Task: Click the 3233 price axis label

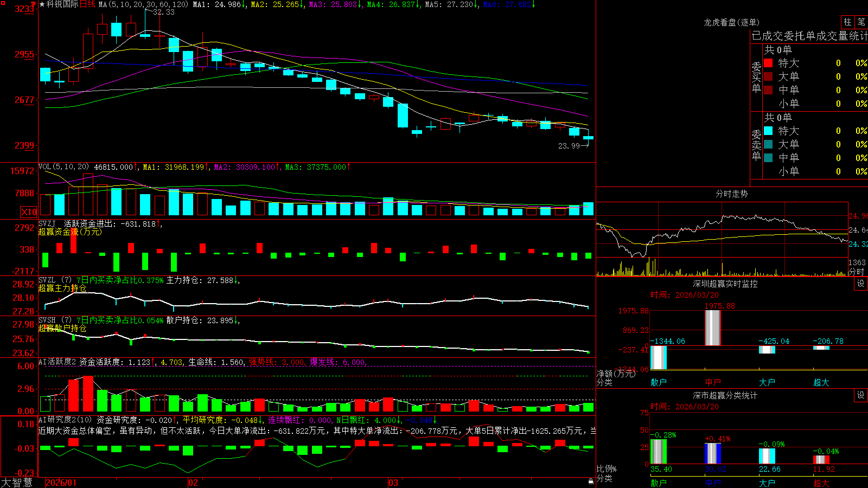Action: [x=24, y=9]
